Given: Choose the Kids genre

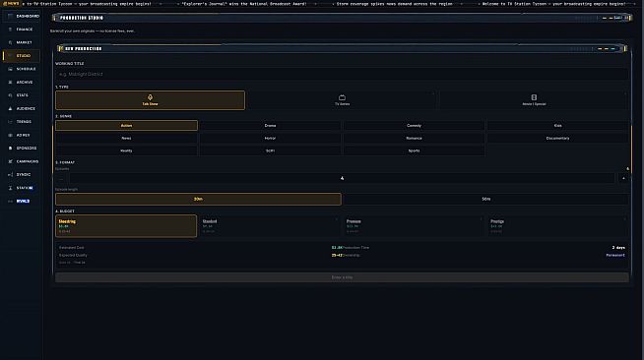Looking at the screenshot, I should (557, 126).
